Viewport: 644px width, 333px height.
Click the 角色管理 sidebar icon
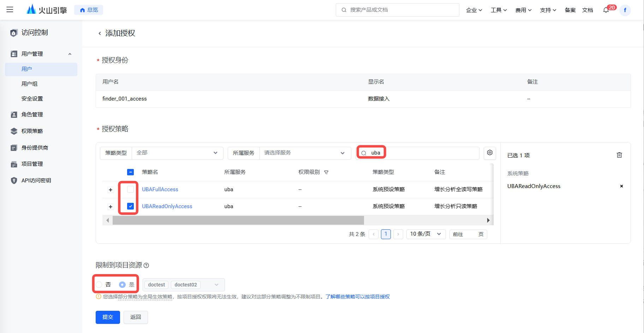[14, 115]
